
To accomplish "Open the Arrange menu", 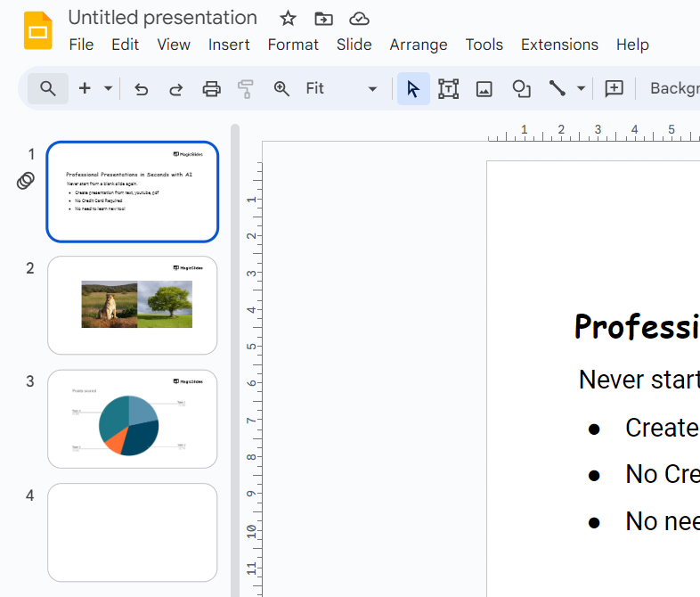I will point(419,45).
